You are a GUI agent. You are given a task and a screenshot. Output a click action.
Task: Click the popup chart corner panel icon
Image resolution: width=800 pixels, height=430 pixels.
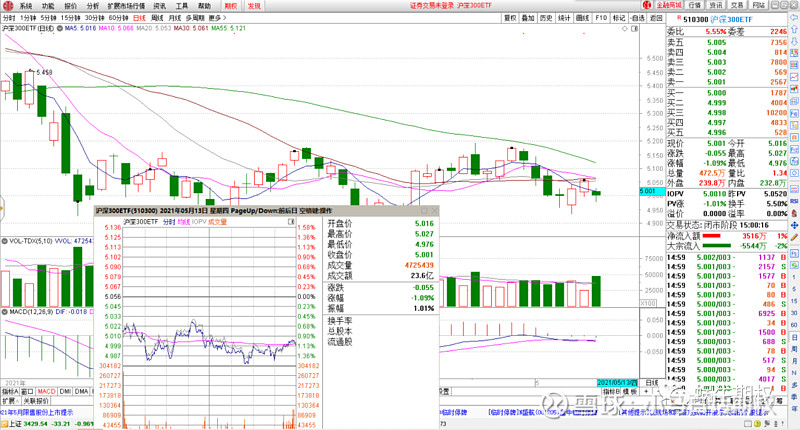(x=291, y=222)
